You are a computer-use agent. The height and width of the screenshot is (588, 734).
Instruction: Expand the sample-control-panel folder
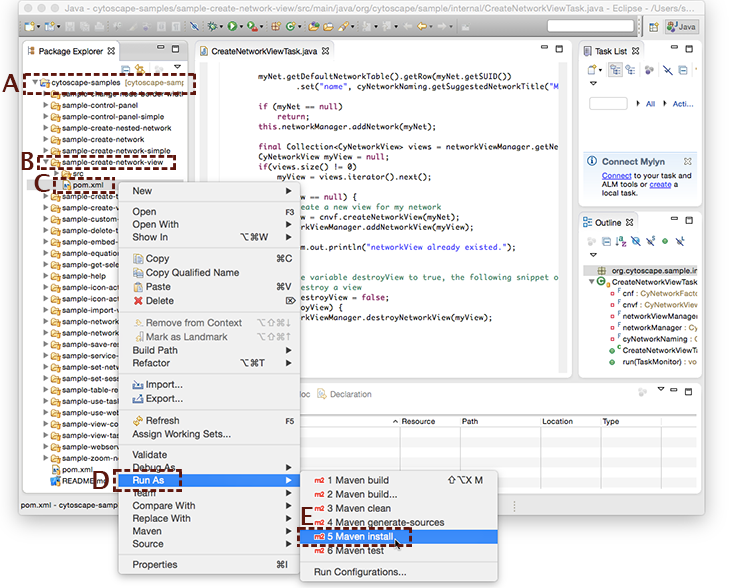[46, 105]
